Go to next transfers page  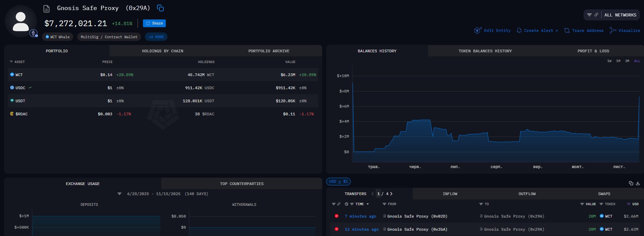(x=391, y=194)
